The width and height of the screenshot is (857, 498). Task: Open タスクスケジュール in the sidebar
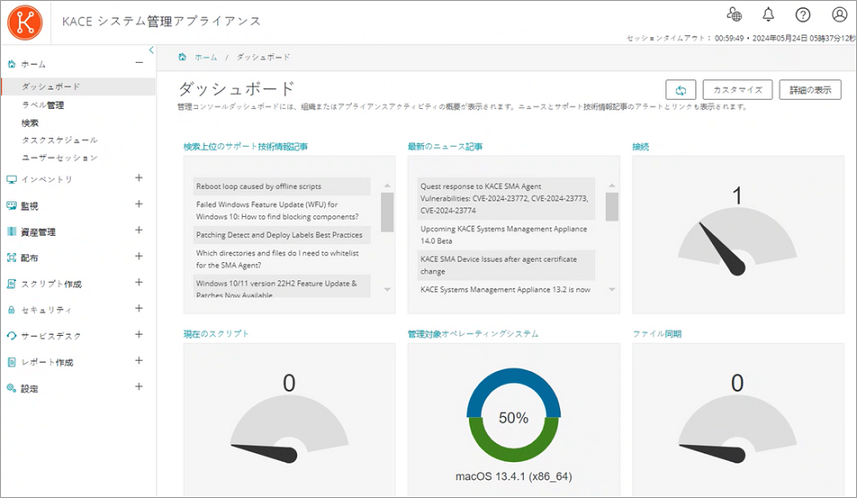click(60, 140)
